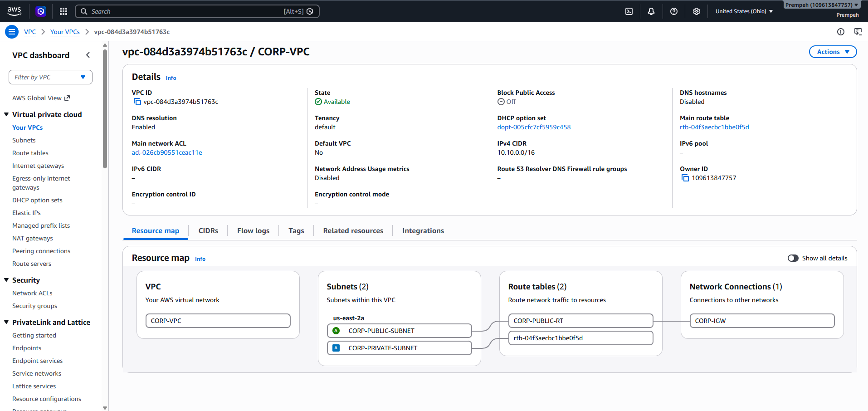Open Peering connections in the sidebar
This screenshot has width=868, height=411.
pos(41,251)
